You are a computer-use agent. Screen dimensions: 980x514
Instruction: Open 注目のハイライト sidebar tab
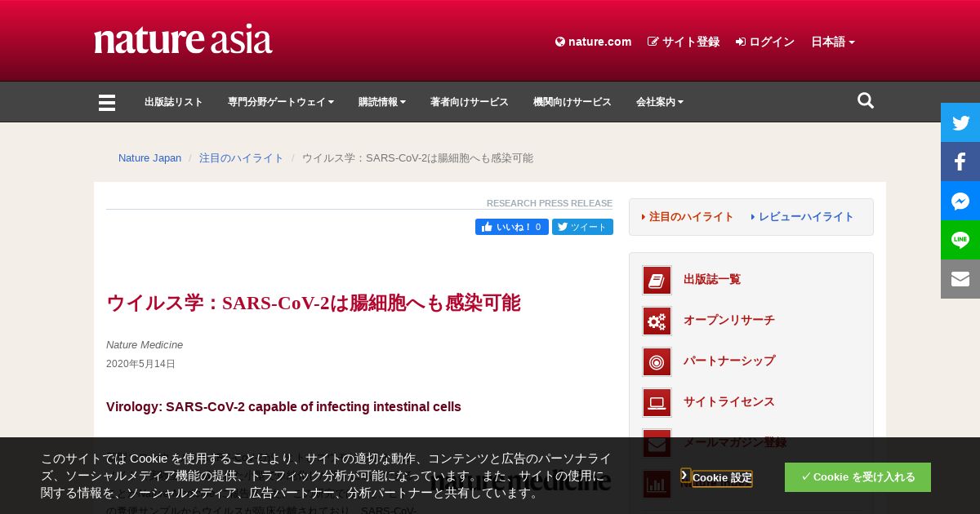tap(688, 217)
